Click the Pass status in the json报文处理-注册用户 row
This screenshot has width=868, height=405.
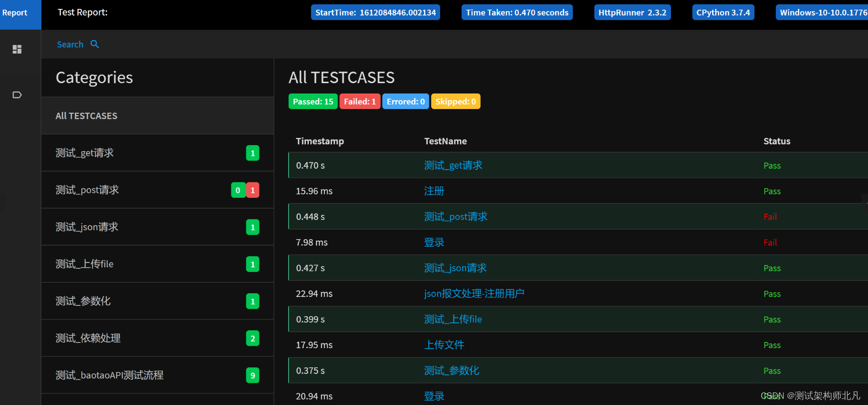pyautogui.click(x=772, y=294)
